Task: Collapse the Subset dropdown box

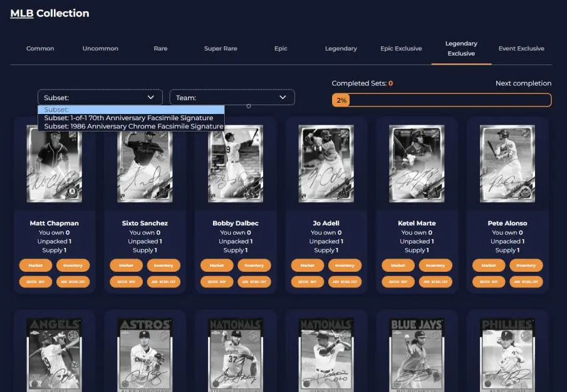Action: tap(100, 97)
